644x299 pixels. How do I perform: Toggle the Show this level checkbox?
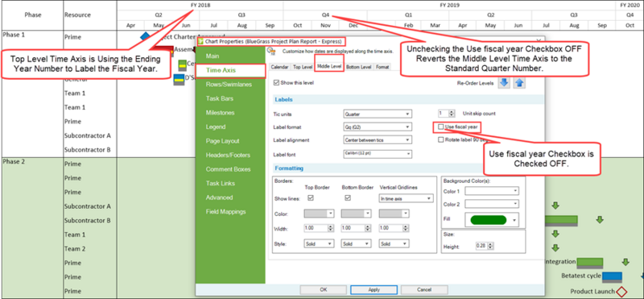pyautogui.click(x=276, y=83)
